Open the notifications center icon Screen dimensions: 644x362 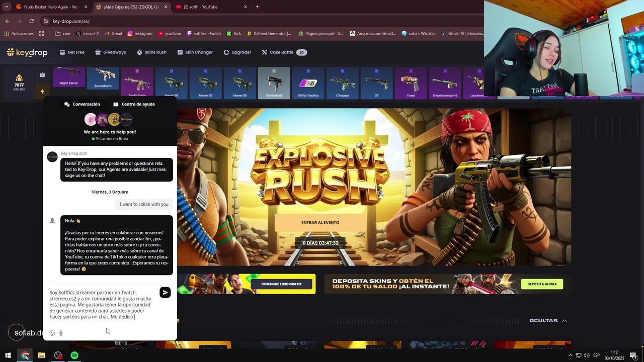click(x=633, y=355)
